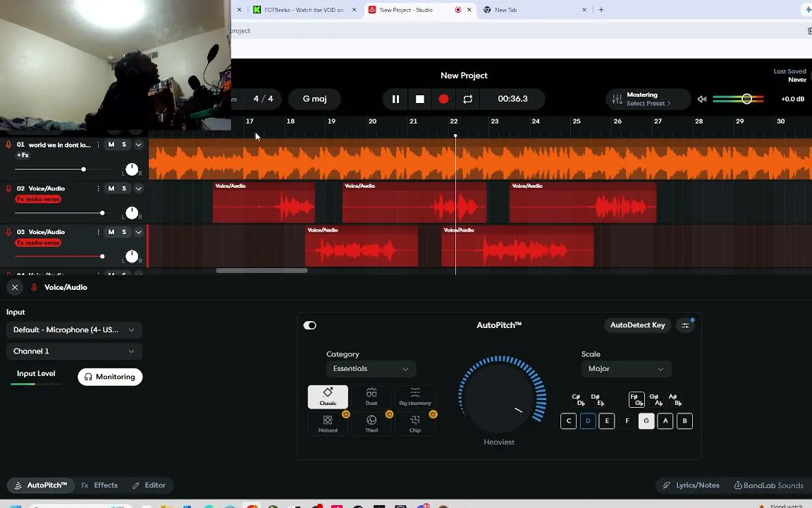Screen dimensions: 812x508
Task: Mute track 03 Voice/Audio
Action: click(111, 232)
